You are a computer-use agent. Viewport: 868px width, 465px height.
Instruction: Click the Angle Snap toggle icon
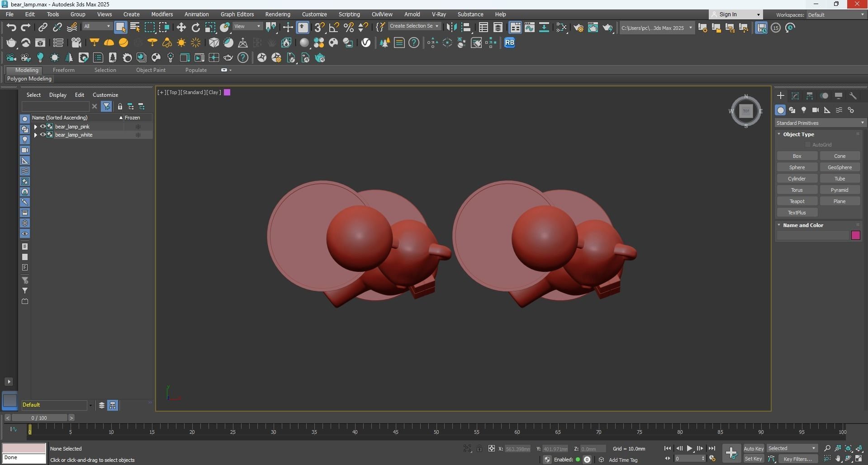[x=334, y=28]
